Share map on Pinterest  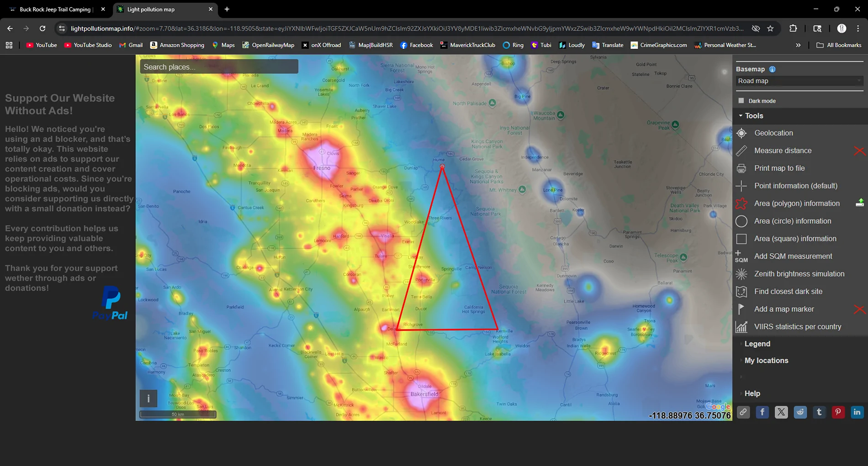[x=838, y=412]
